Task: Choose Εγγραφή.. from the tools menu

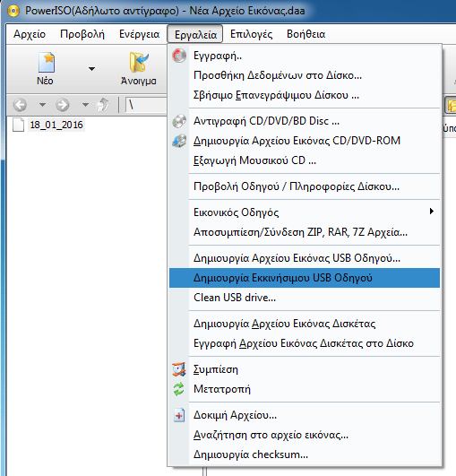Action: [305, 56]
